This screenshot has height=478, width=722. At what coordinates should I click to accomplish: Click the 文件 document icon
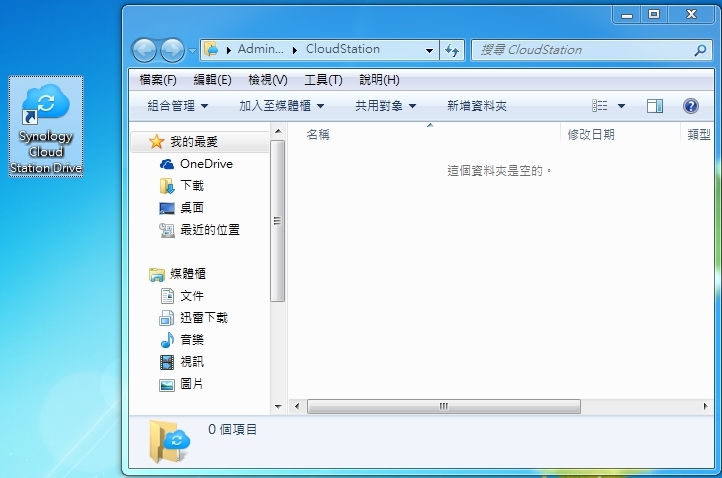(167, 296)
